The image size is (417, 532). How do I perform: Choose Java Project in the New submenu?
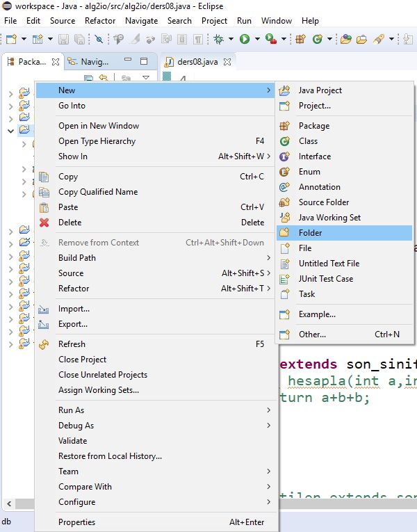pos(344,90)
